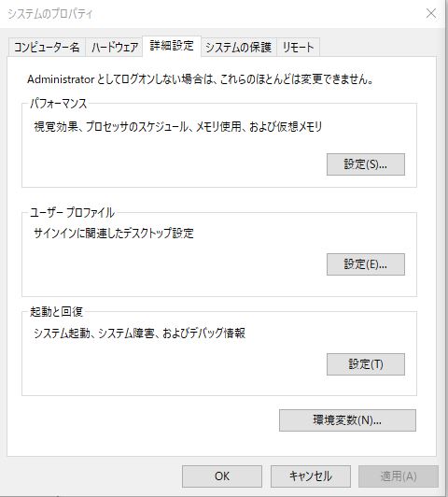
Task: Open ユーザー プロファイル settings via 設定(E)
Action: point(366,264)
